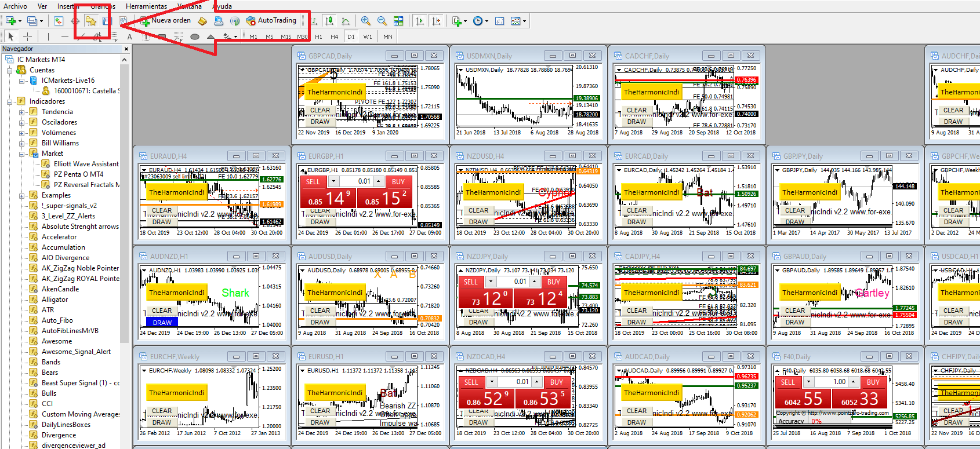Image resolution: width=980 pixels, height=449 pixels.
Task: Expand the Bill Williams folder
Action: click(21, 143)
